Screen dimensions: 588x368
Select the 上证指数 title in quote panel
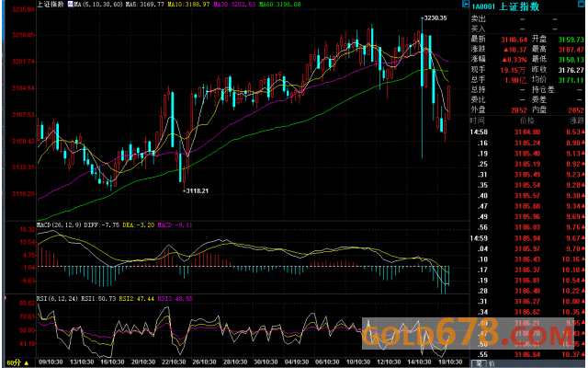520,6
